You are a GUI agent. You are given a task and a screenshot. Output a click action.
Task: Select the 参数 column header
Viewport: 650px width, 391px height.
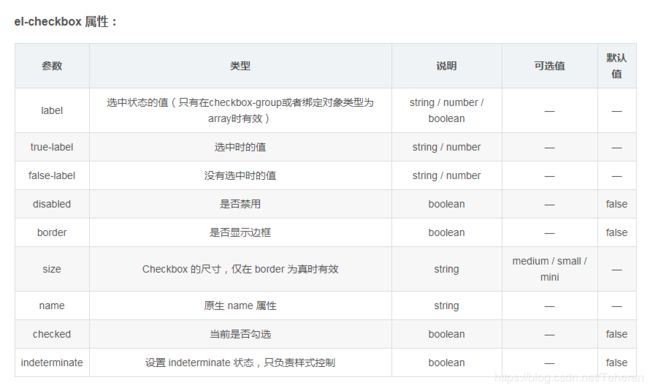tap(52, 66)
